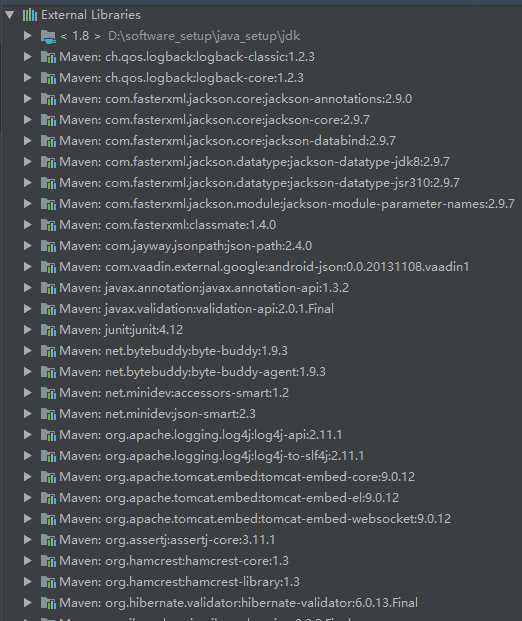
Task: Expand the logback-core:1.2.3 library
Action: pyautogui.click(x=28, y=78)
